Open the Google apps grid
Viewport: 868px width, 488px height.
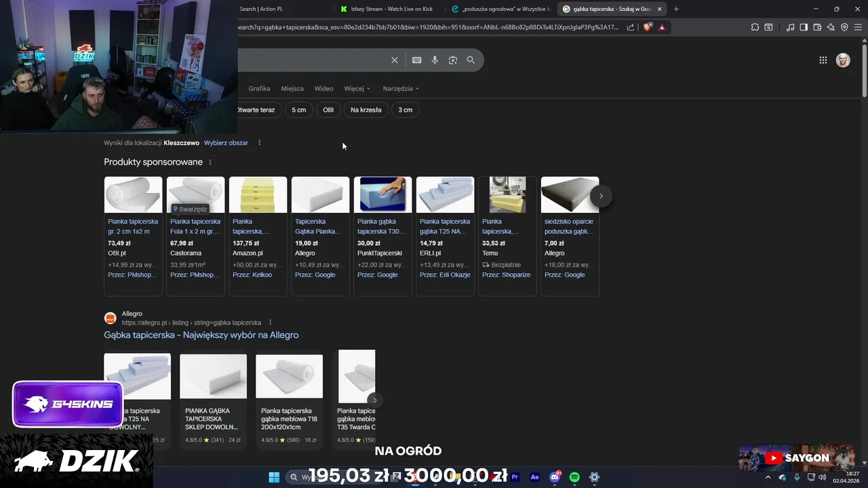point(823,60)
